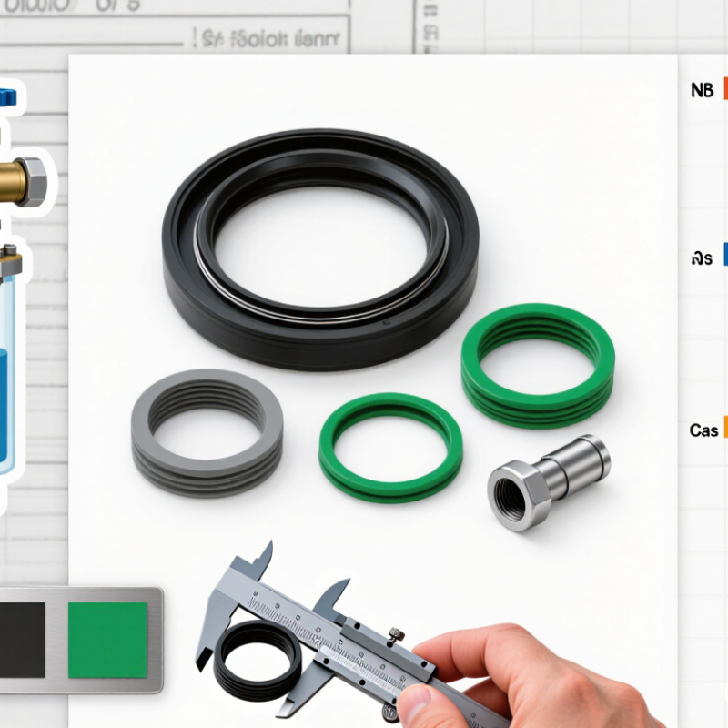The width and height of the screenshot is (728, 728).
Task: Select the Cas legend label
Action: pyautogui.click(x=703, y=430)
